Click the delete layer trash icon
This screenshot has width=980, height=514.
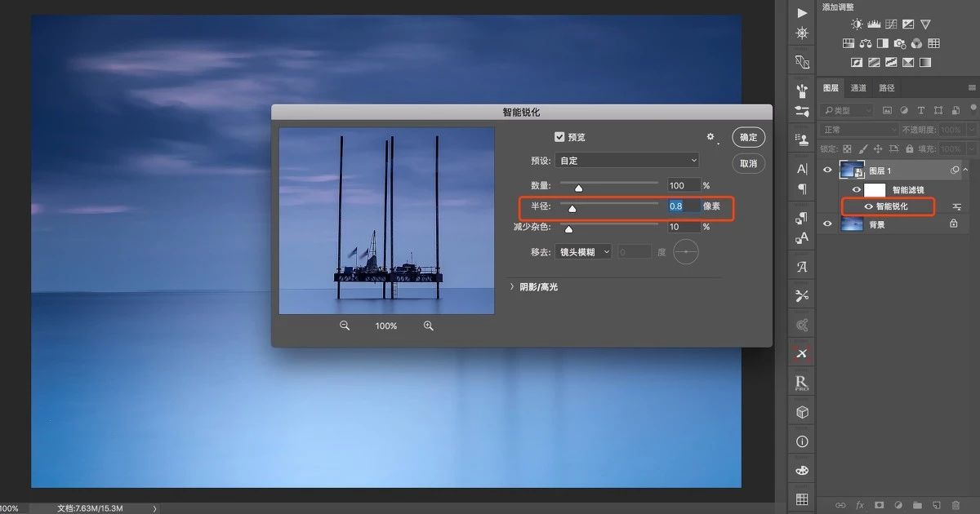(956, 505)
